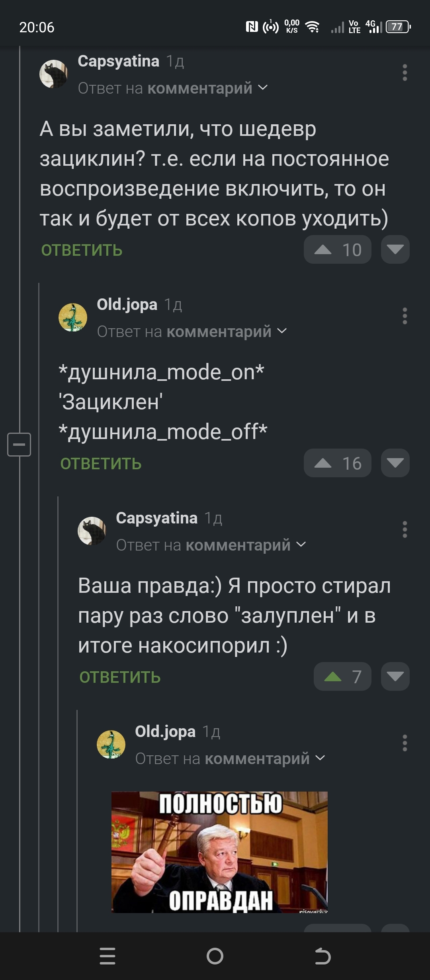This screenshot has height=980, width=430.
Task: Upvote the comment with rating 16
Action: pyautogui.click(x=323, y=463)
